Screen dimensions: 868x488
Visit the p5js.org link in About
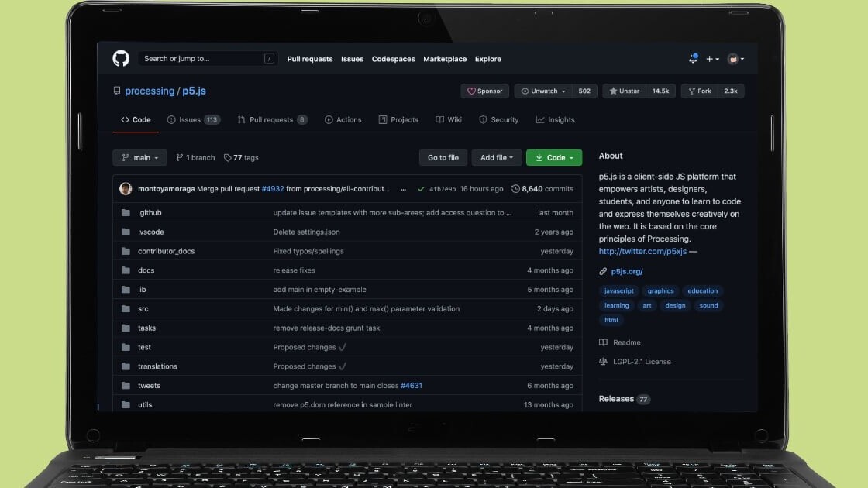(x=628, y=271)
